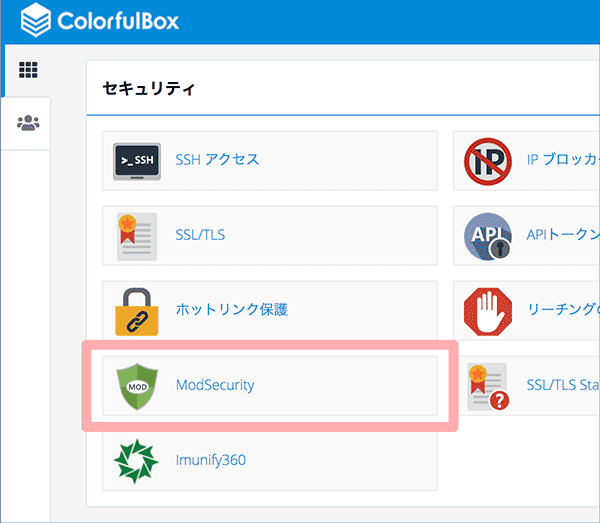The image size is (600, 523).
Task: Open the IP ブロッカー link
Action: click(x=562, y=160)
